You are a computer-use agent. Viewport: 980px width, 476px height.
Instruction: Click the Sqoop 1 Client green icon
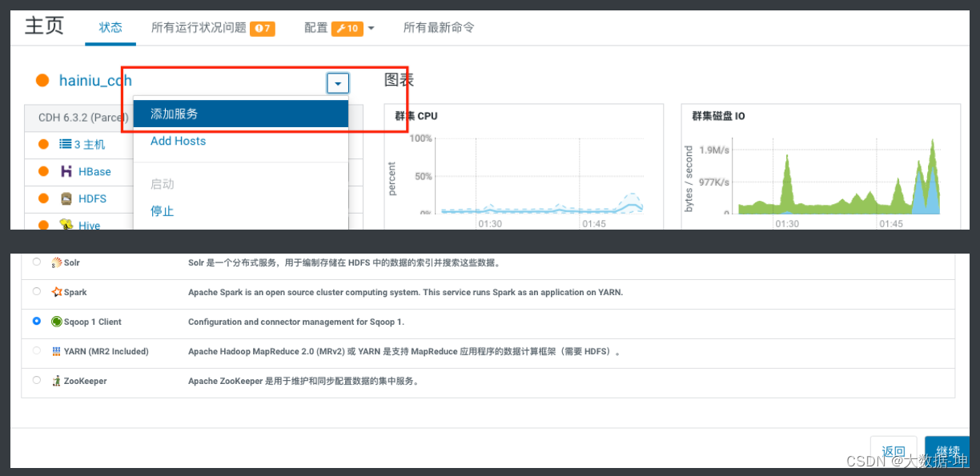click(x=57, y=322)
